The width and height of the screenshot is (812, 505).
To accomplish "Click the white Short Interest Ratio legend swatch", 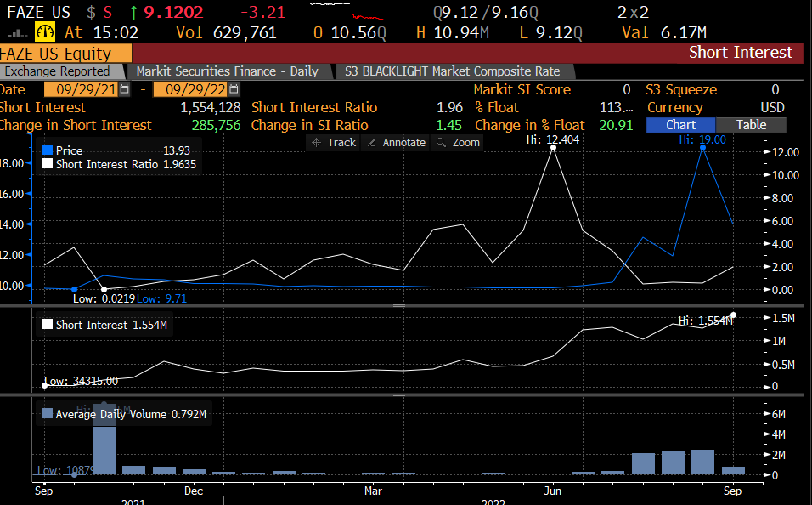I will (48, 164).
